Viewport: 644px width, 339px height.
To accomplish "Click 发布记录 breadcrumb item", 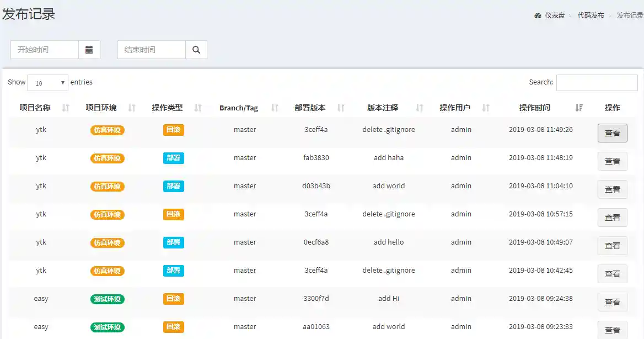I will click(630, 15).
